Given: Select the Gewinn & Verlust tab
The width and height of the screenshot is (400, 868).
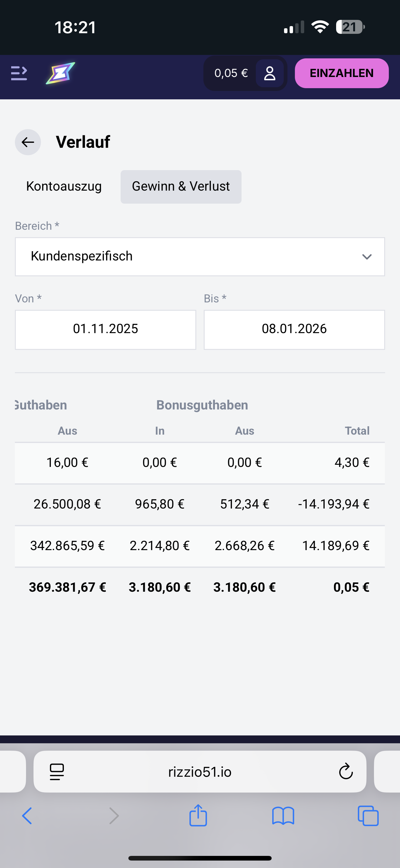Looking at the screenshot, I should 181,186.
